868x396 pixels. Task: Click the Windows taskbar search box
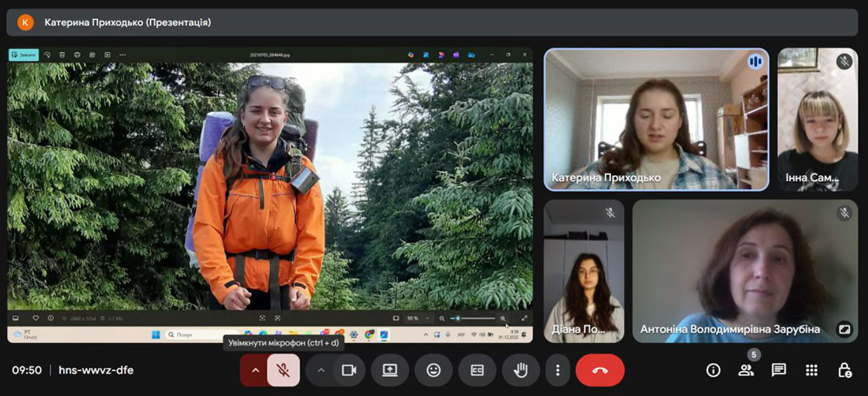coord(195,334)
